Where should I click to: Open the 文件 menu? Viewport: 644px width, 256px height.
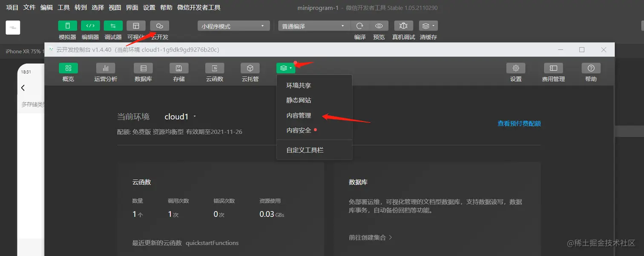[29, 8]
